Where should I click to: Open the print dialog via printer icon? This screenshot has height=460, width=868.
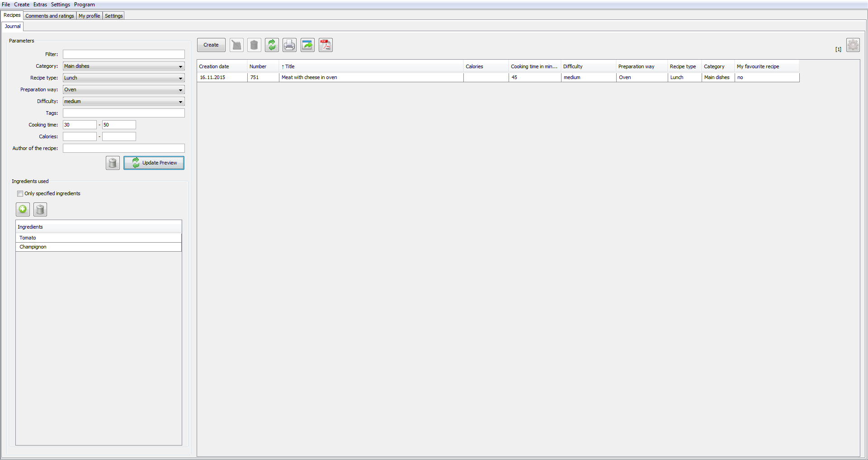(289, 45)
